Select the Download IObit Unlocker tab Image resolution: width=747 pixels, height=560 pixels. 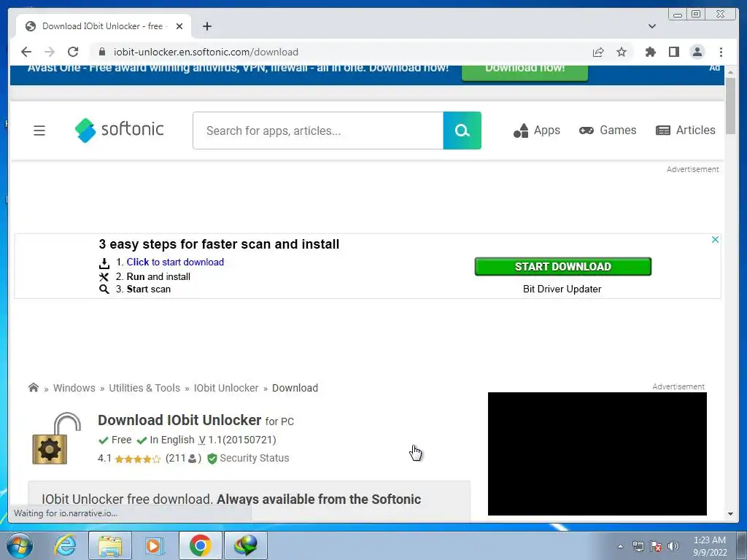tap(104, 26)
